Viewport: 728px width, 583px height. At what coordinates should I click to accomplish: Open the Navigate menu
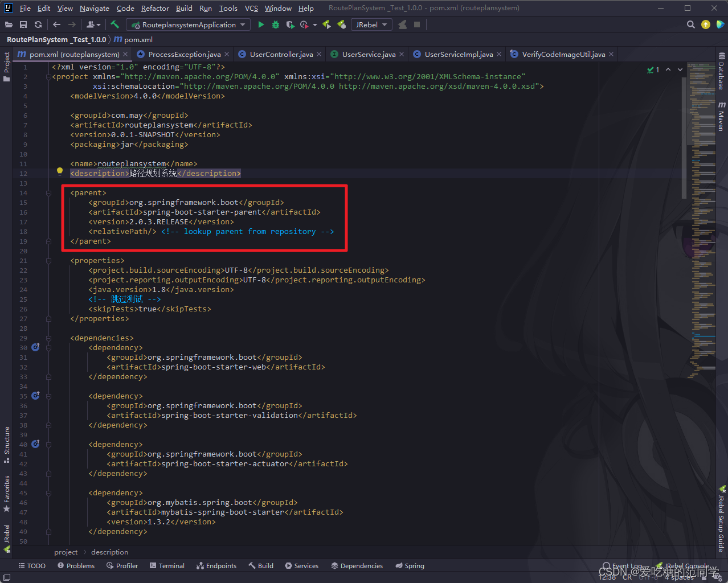point(94,8)
